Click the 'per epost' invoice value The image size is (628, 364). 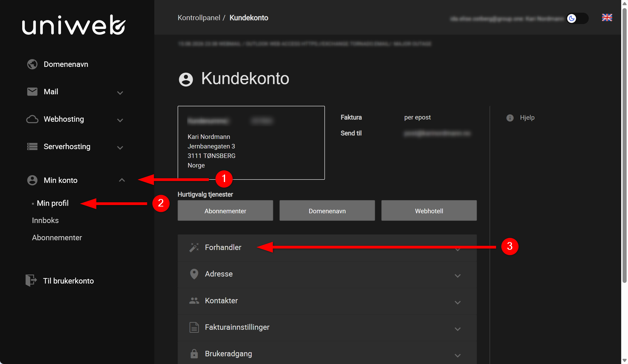417,117
